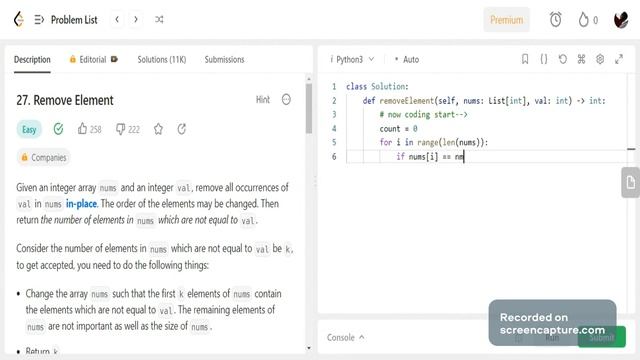Click the 'for i in range(len(nums)):' line
Image resolution: width=640 pixels, height=360 pixels.
(433, 142)
